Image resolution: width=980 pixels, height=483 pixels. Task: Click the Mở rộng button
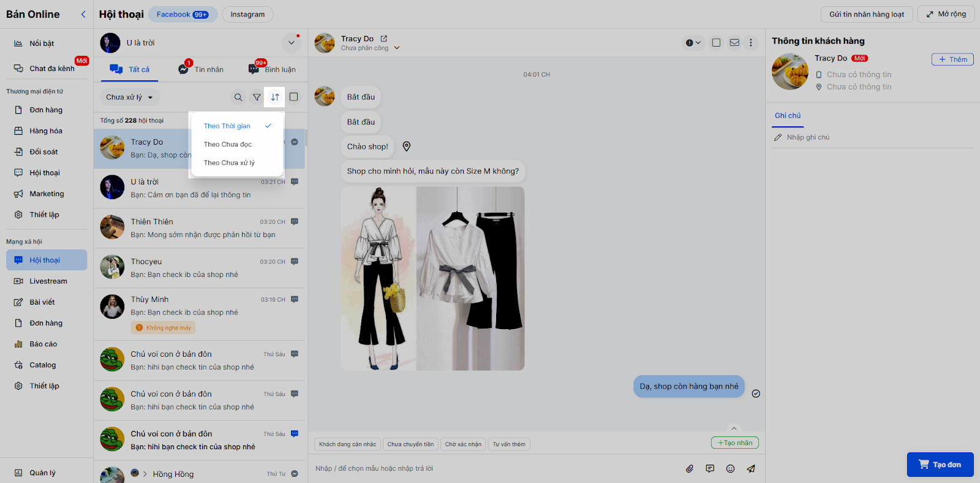click(x=946, y=14)
